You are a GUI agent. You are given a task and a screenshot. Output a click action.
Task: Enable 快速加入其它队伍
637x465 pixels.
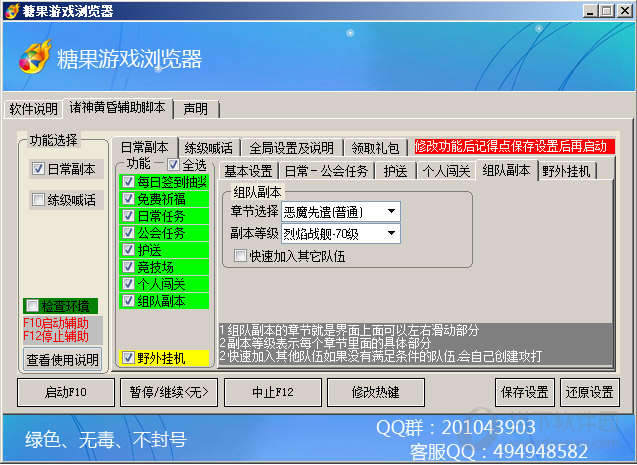pyautogui.click(x=240, y=256)
